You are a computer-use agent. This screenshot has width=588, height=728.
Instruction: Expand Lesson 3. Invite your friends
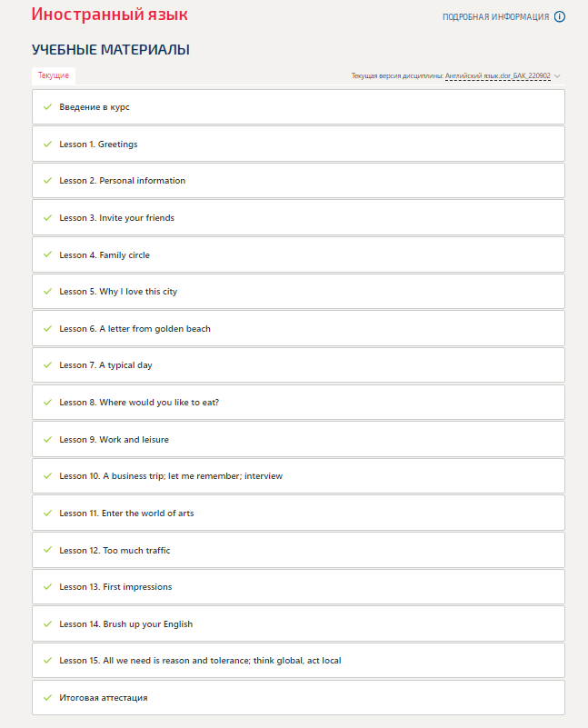116,218
